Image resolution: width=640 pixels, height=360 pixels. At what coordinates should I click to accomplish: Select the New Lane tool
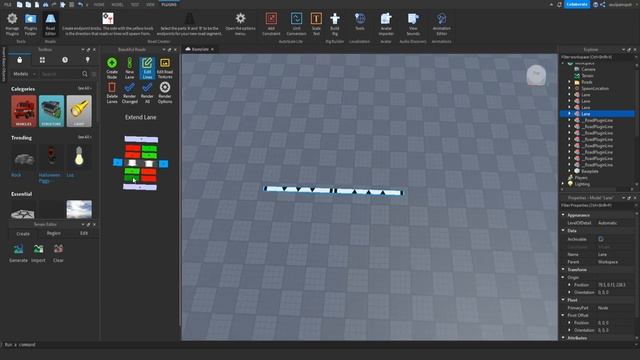click(129, 68)
